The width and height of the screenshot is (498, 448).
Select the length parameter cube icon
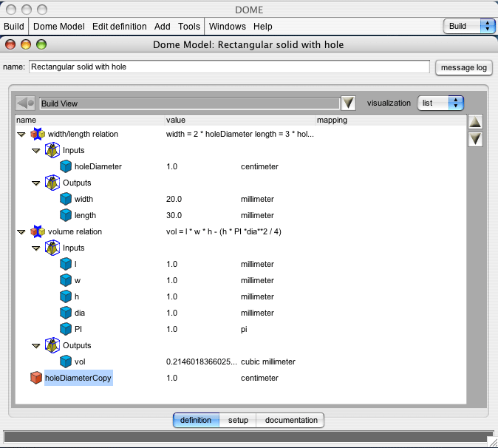pos(66,215)
